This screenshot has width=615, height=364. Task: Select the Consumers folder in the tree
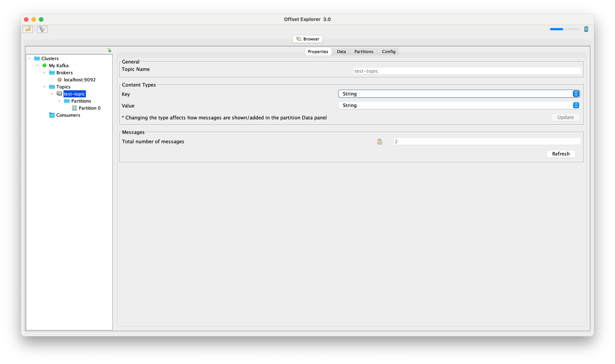68,115
